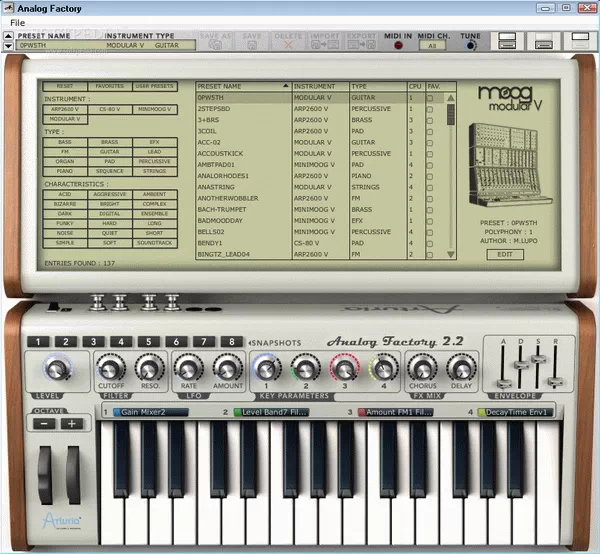
Task: Open the File menu
Action: (x=17, y=23)
